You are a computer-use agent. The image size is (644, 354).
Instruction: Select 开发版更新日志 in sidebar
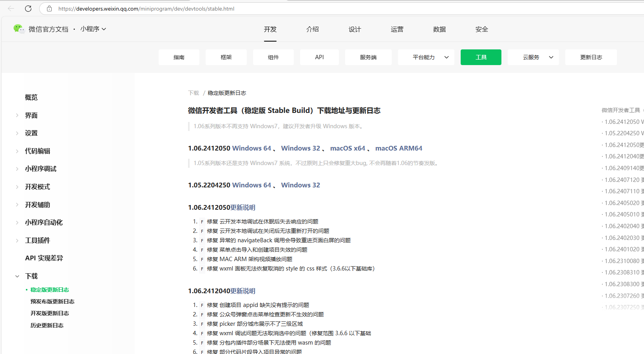point(50,313)
